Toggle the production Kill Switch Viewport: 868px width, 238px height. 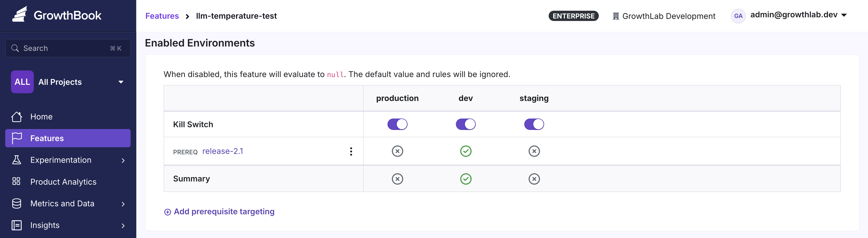tap(397, 124)
